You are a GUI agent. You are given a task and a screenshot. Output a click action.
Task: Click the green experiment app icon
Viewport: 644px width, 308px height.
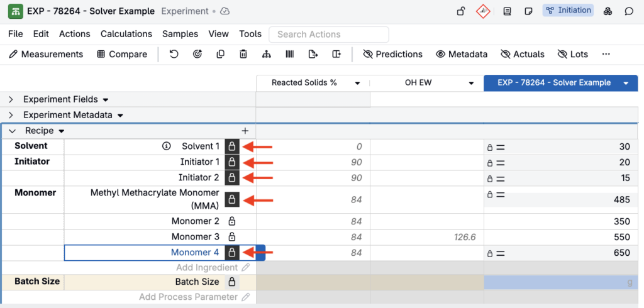(16, 11)
